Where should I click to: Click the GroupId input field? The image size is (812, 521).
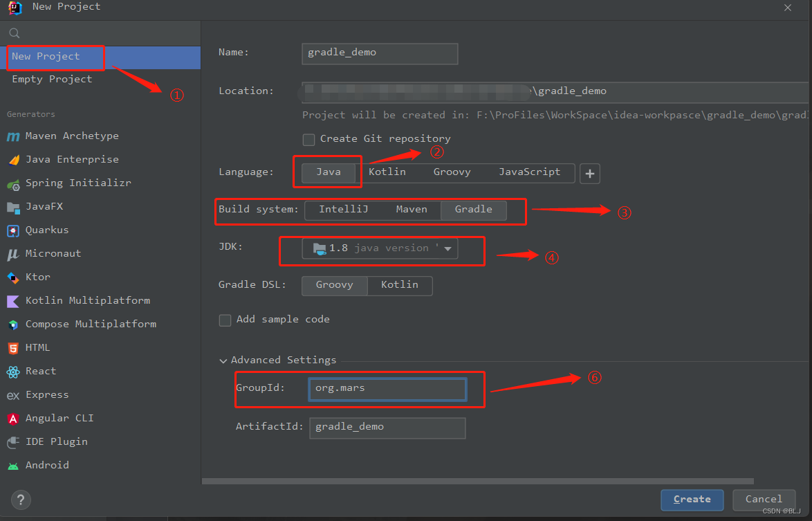click(387, 389)
